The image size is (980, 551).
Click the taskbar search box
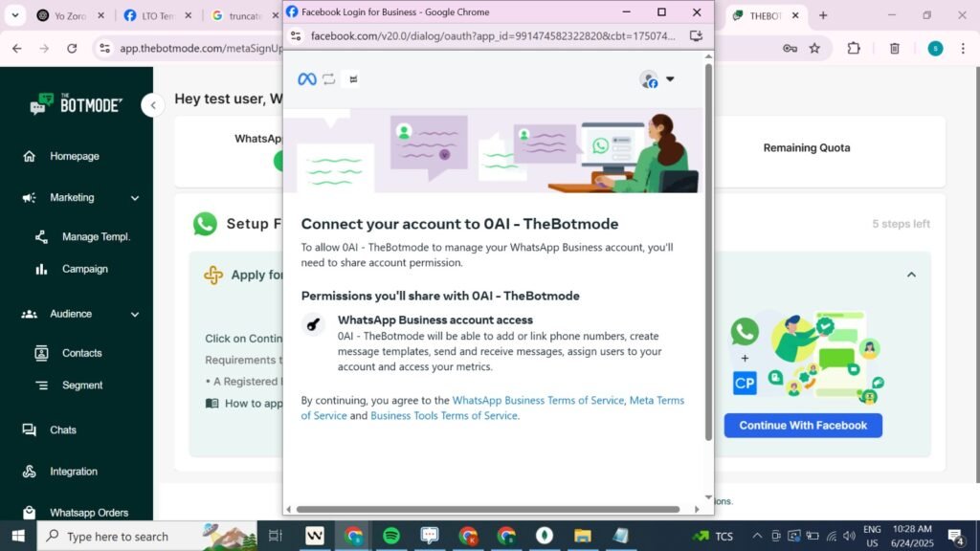click(147, 536)
